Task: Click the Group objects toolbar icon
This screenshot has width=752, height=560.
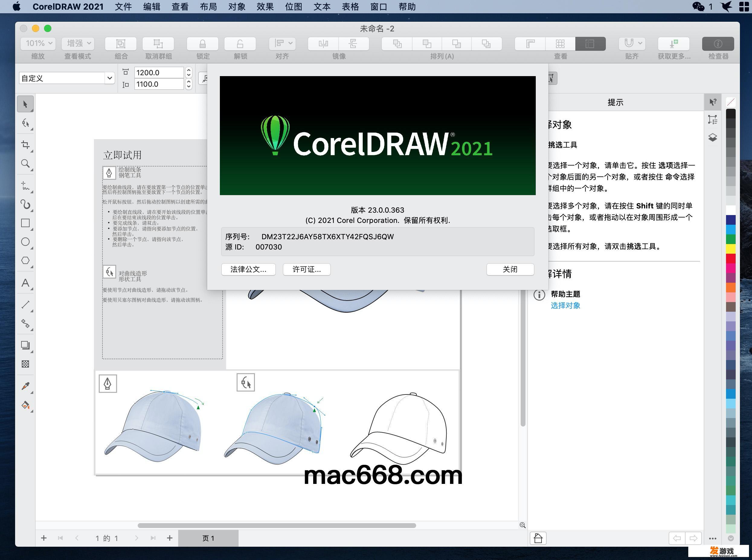Action: pos(121,44)
